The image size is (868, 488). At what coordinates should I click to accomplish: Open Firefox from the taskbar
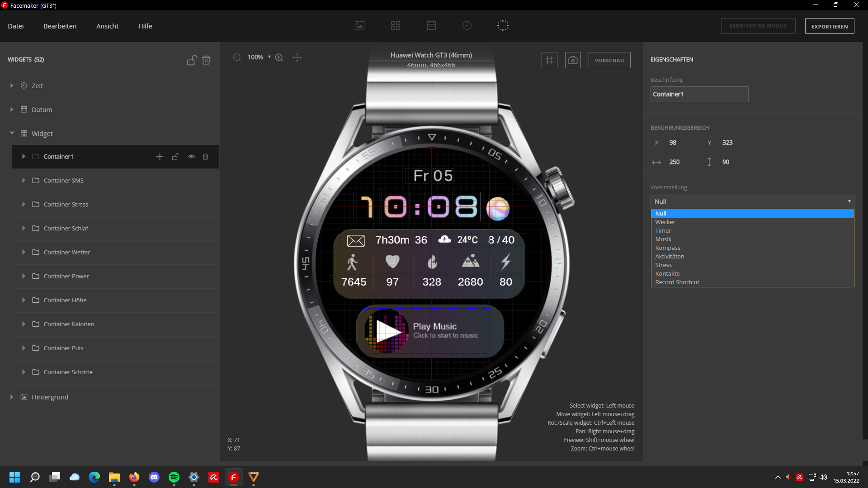[x=134, y=477]
